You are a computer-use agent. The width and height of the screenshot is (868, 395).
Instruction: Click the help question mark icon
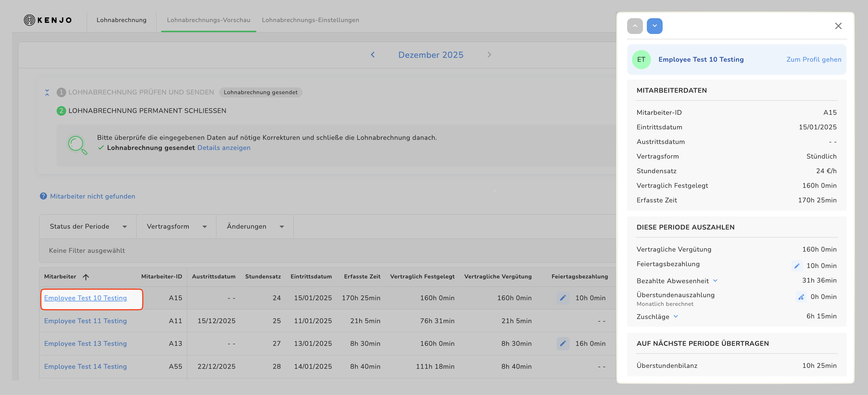44,196
